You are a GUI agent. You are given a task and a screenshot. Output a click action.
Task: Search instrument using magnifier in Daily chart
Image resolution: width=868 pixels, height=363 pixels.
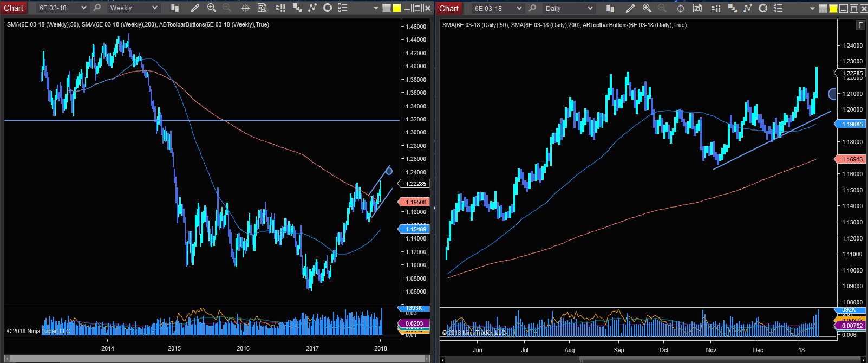click(x=532, y=8)
